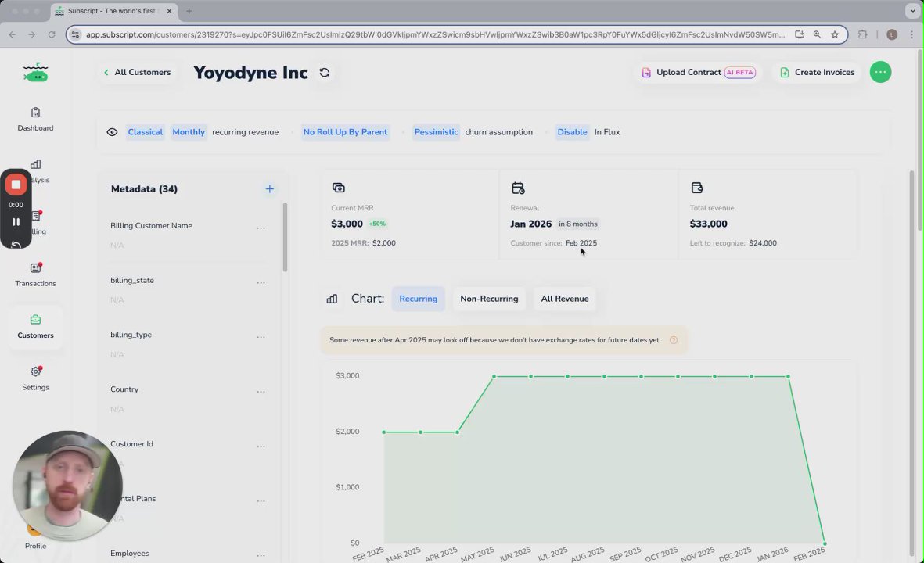Click the Metadata (34) heading
The image size is (924, 563).
pyautogui.click(x=145, y=189)
